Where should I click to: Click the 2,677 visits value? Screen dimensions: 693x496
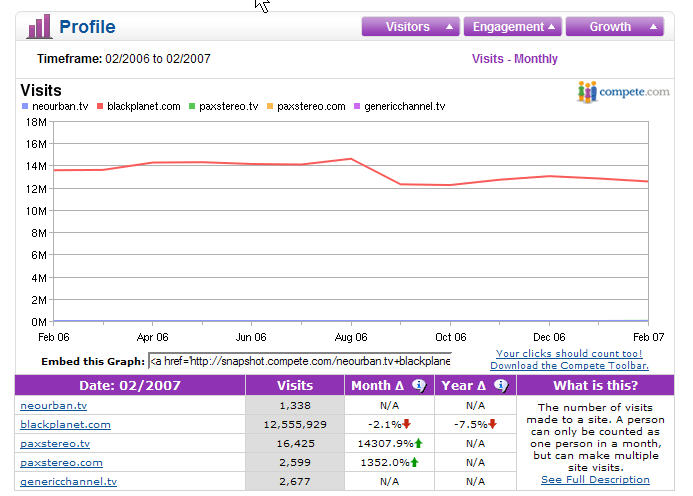(x=295, y=481)
